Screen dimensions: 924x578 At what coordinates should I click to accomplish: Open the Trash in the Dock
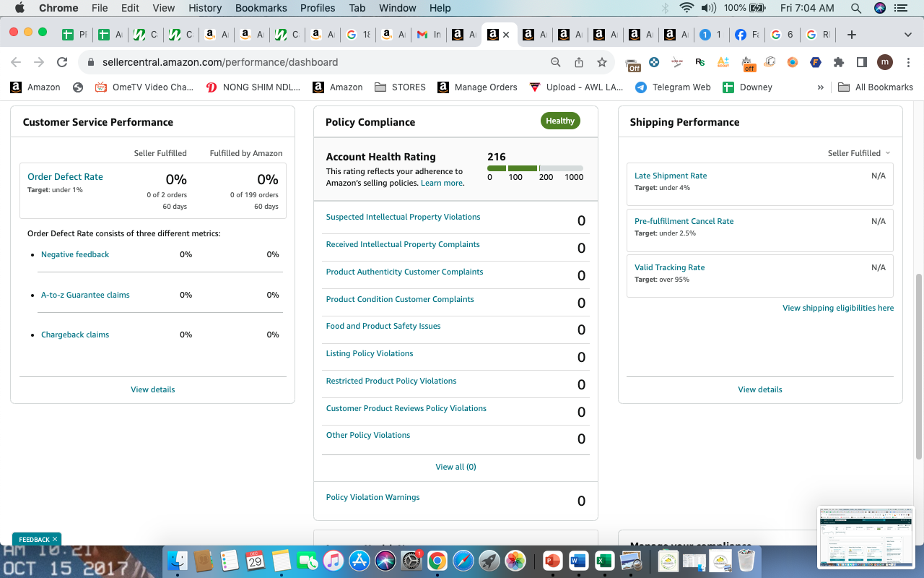click(746, 560)
